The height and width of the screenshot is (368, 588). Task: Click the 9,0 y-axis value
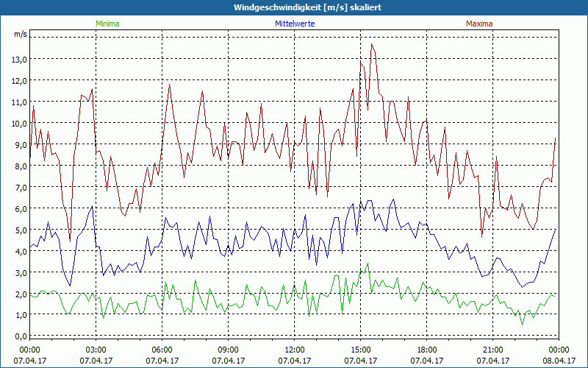[22, 145]
